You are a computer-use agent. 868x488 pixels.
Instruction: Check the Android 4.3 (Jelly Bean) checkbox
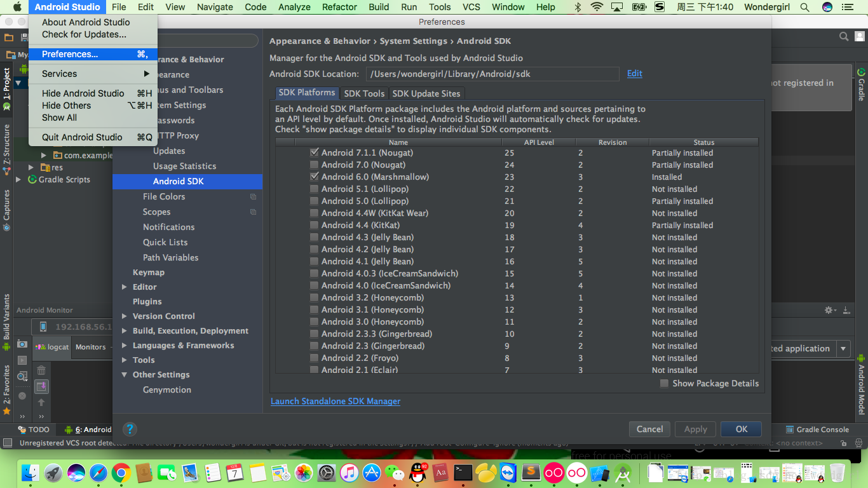pyautogui.click(x=314, y=237)
